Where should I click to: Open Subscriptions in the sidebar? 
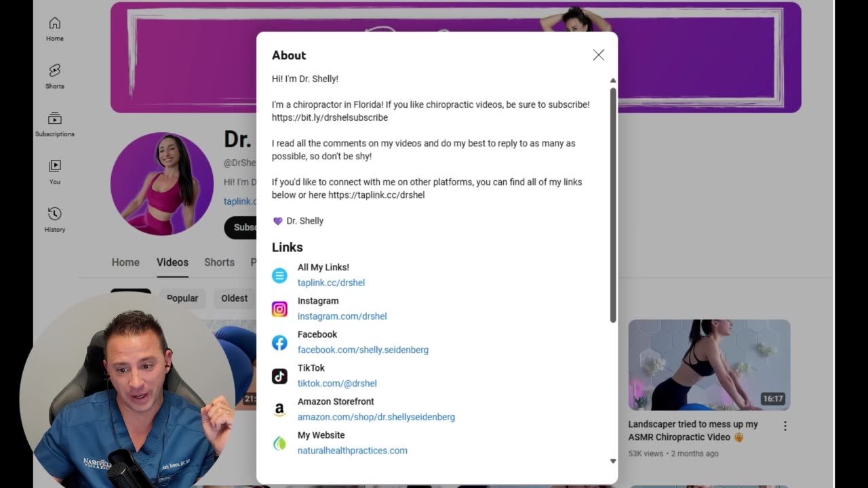(x=55, y=125)
